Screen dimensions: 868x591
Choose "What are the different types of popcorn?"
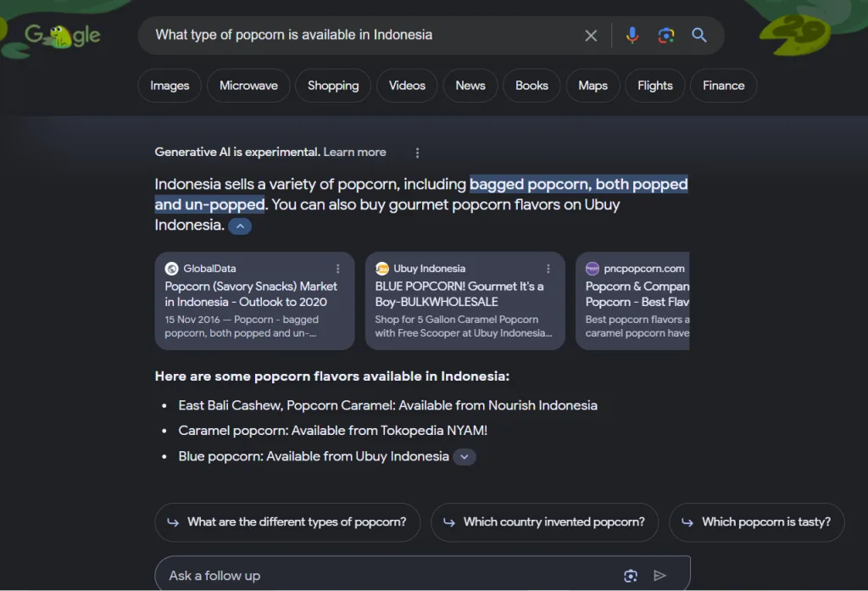pos(287,522)
